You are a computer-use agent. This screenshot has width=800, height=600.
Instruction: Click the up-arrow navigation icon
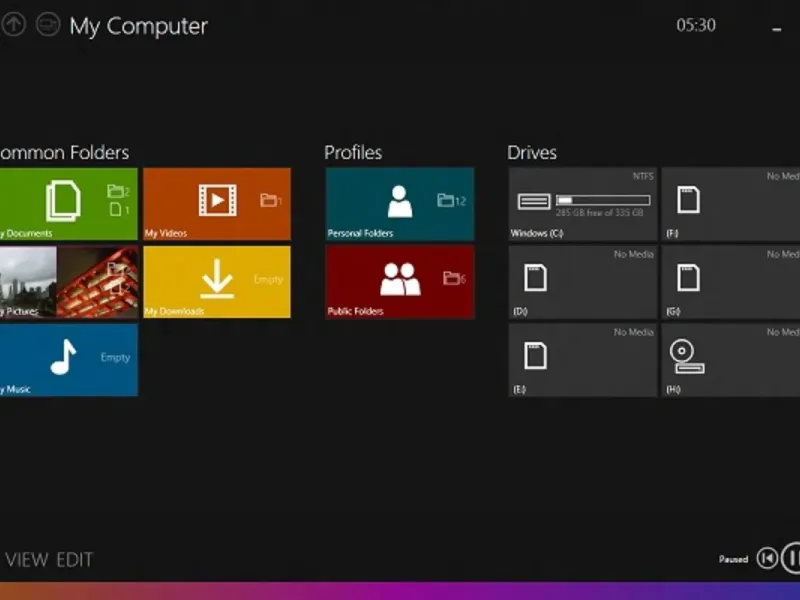pyautogui.click(x=14, y=24)
